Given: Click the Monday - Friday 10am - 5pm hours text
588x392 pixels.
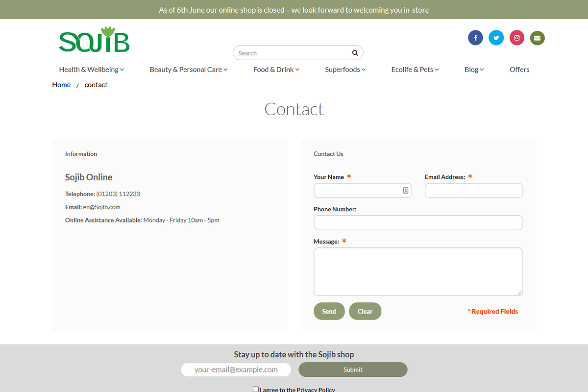Looking at the screenshot, I should (181, 220).
